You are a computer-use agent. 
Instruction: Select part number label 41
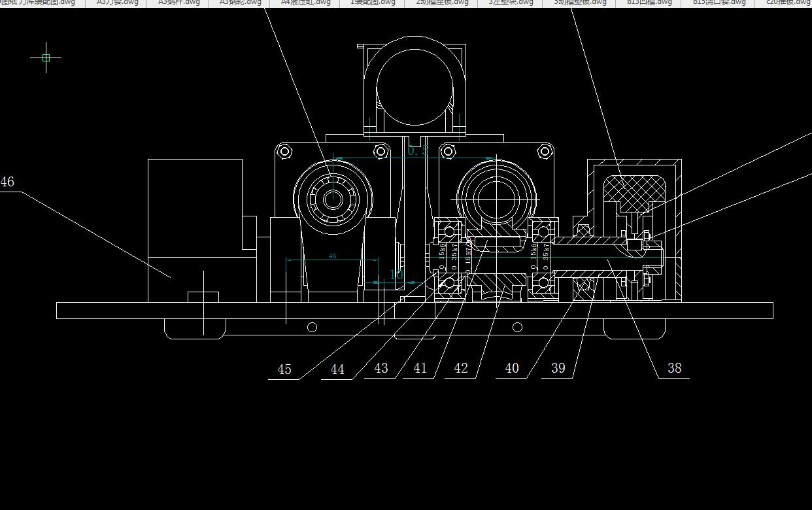[x=420, y=368]
